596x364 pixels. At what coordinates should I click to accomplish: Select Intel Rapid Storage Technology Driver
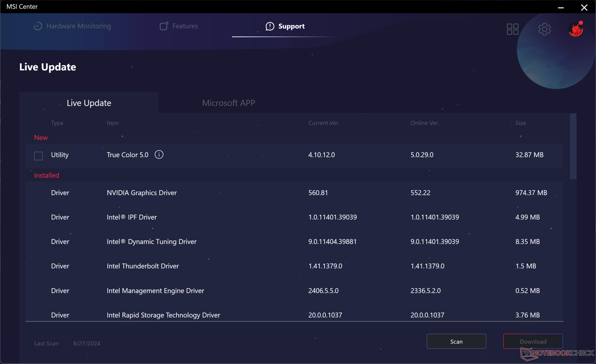(x=163, y=315)
